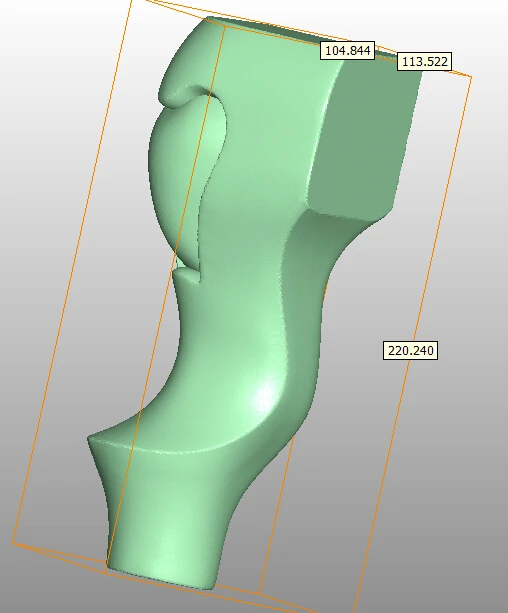
Task: Select the 220.240 dimension label
Action: point(411,350)
